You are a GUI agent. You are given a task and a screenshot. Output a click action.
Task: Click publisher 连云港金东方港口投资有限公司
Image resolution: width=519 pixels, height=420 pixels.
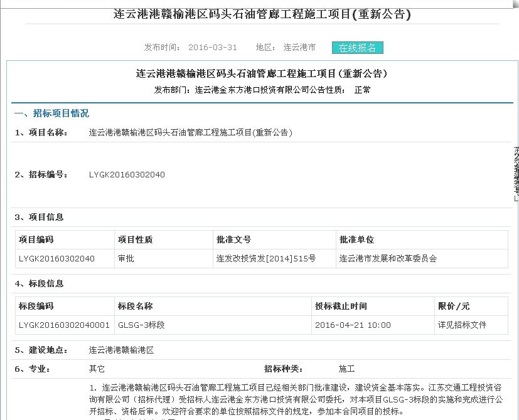click(x=252, y=90)
